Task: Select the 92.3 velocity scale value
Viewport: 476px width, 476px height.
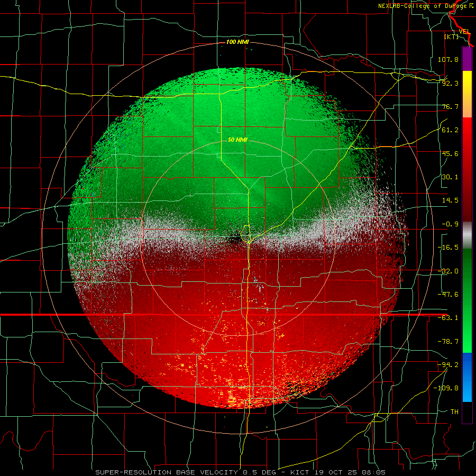Action: click(450, 83)
